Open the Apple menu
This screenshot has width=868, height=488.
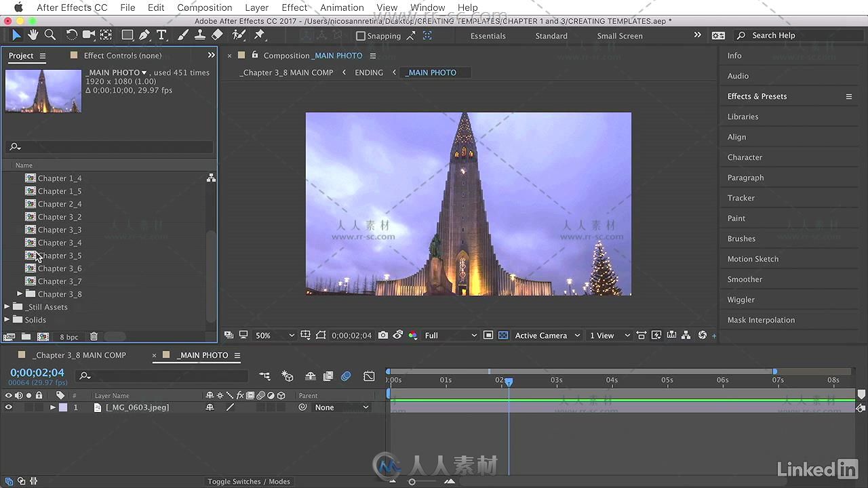point(18,7)
